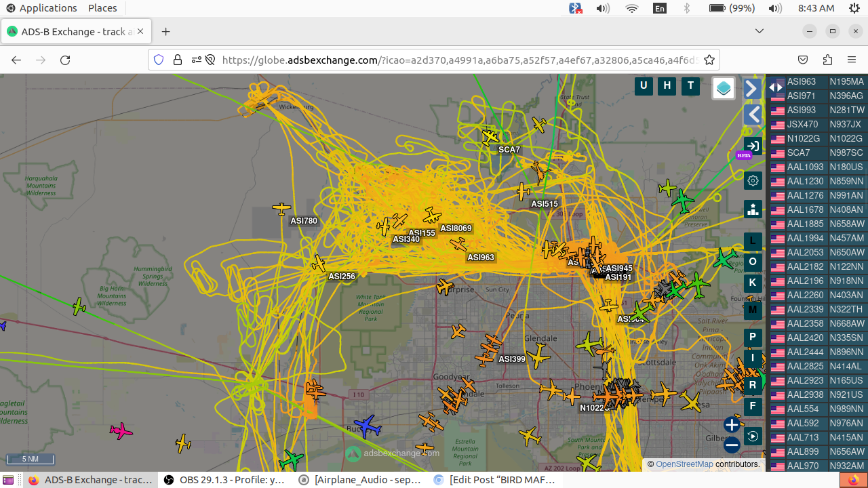The width and height of the screenshot is (868, 488).
Task: View site security lock info
Action: click(x=178, y=60)
